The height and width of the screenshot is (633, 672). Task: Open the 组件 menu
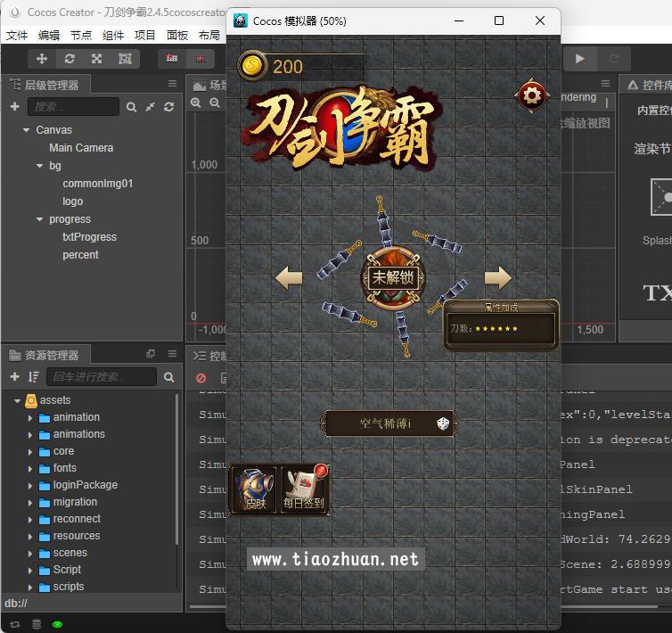tap(113, 35)
